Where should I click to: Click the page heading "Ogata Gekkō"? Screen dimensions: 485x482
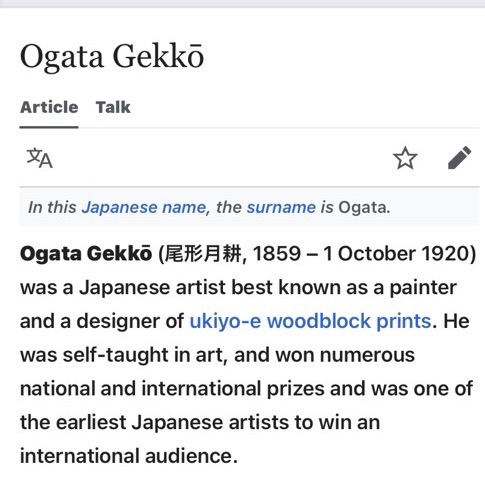point(112,57)
